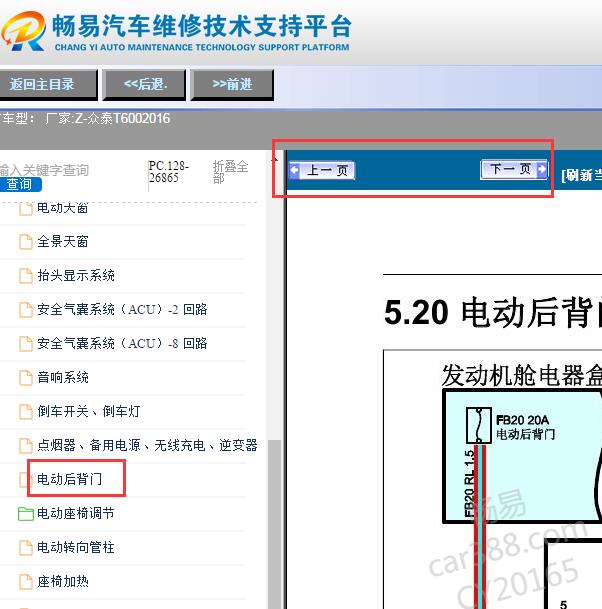Click 折叠全部 to collapse all
602x609 pixels.
[230, 172]
